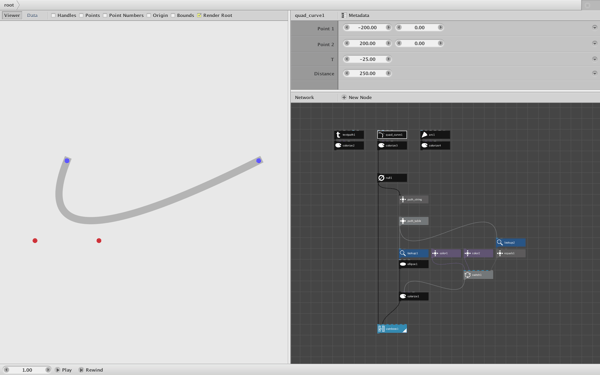The height and width of the screenshot is (375, 600).
Task: Click the right blue handle point on the curve
Action: pos(259,161)
